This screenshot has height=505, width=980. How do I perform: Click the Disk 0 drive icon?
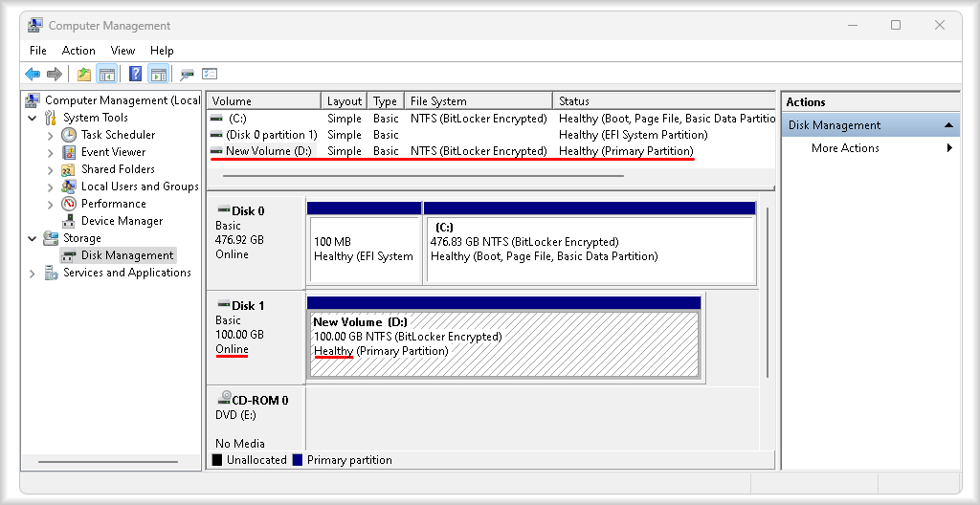point(223,210)
